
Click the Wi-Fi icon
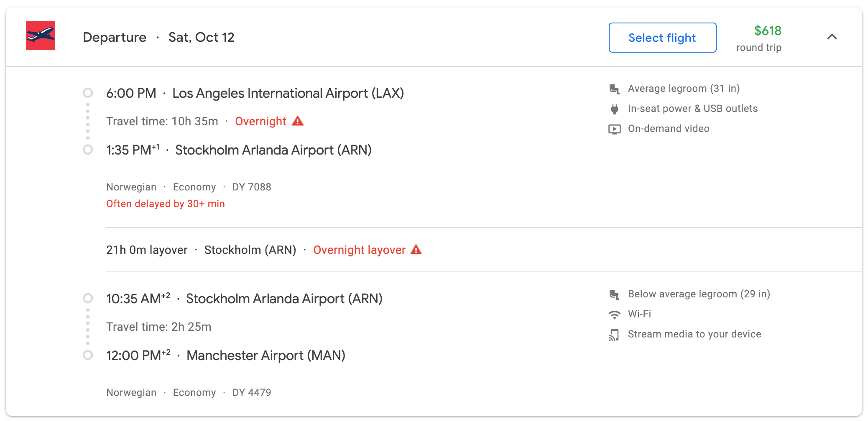coord(614,314)
